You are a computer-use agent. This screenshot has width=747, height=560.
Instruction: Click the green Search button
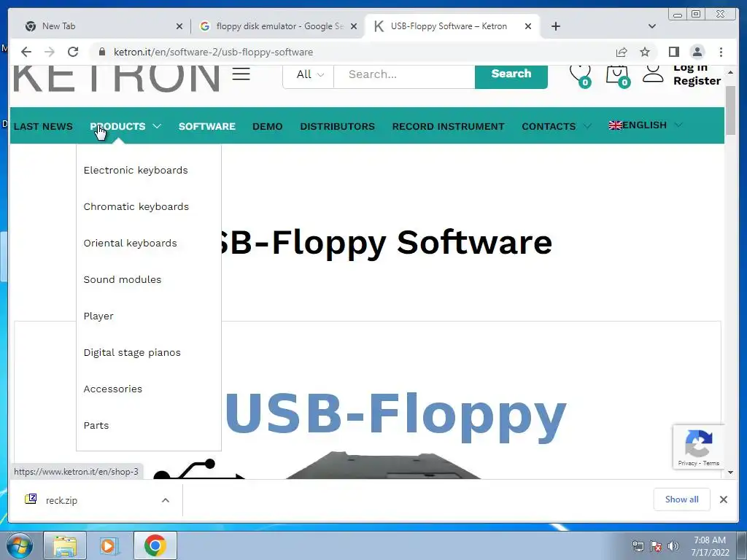click(511, 75)
